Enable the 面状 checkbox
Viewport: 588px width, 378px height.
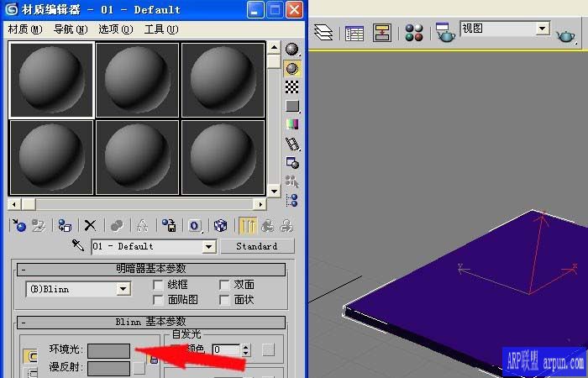[x=224, y=300]
